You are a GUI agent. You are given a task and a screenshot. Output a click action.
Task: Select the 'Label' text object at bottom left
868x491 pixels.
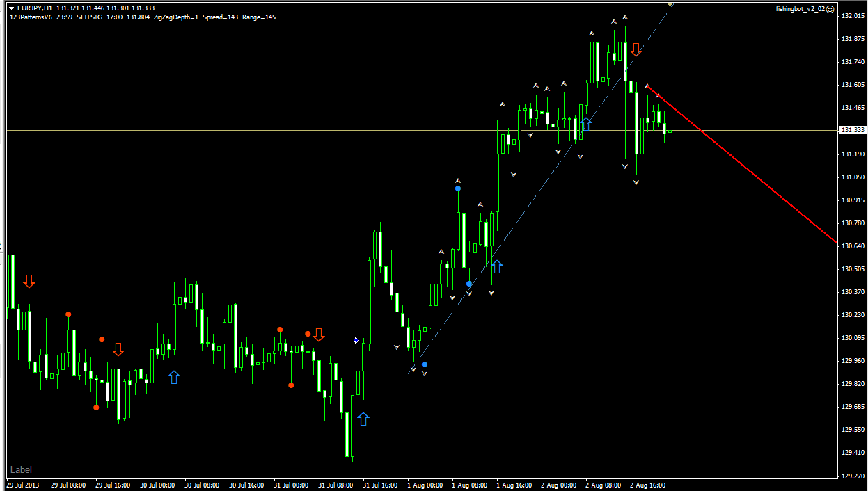tap(21, 470)
